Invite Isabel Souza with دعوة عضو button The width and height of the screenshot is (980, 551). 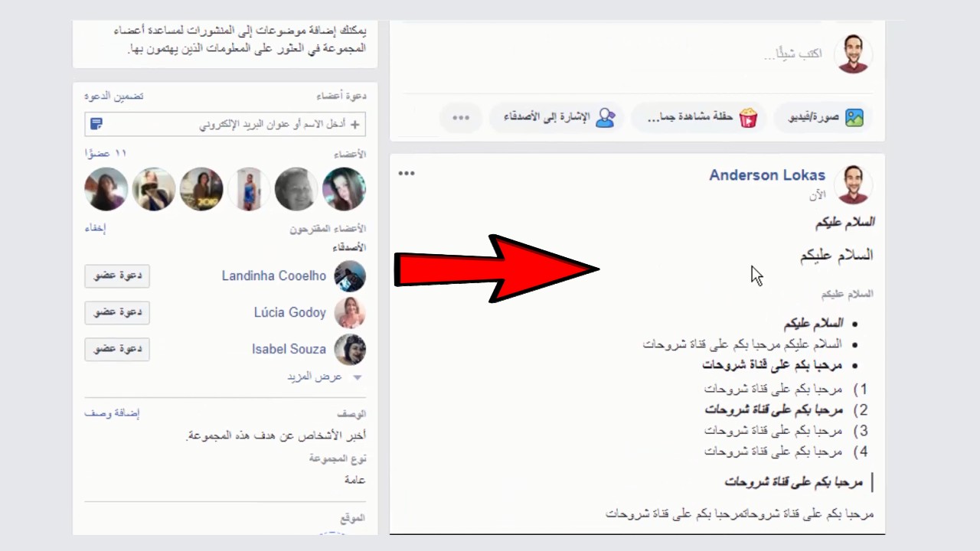click(117, 349)
